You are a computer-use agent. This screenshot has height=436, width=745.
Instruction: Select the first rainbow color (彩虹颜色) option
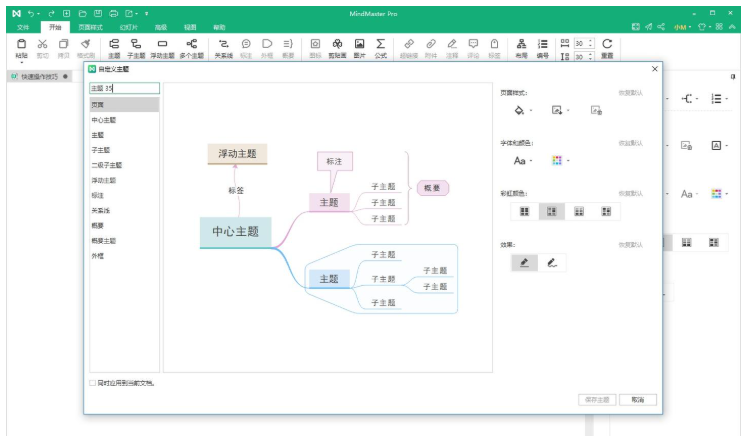pos(524,211)
